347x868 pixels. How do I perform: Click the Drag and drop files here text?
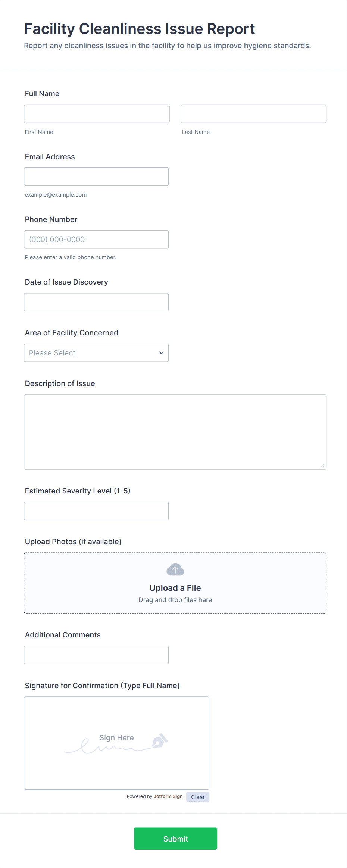point(175,600)
